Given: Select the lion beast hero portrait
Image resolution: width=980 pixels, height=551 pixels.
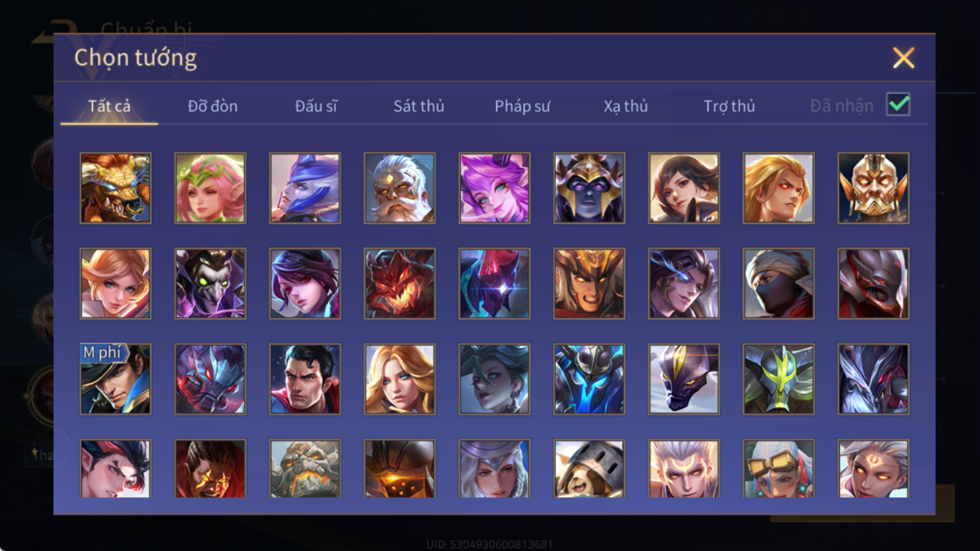Looking at the screenshot, I should pyautogui.click(x=115, y=188).
